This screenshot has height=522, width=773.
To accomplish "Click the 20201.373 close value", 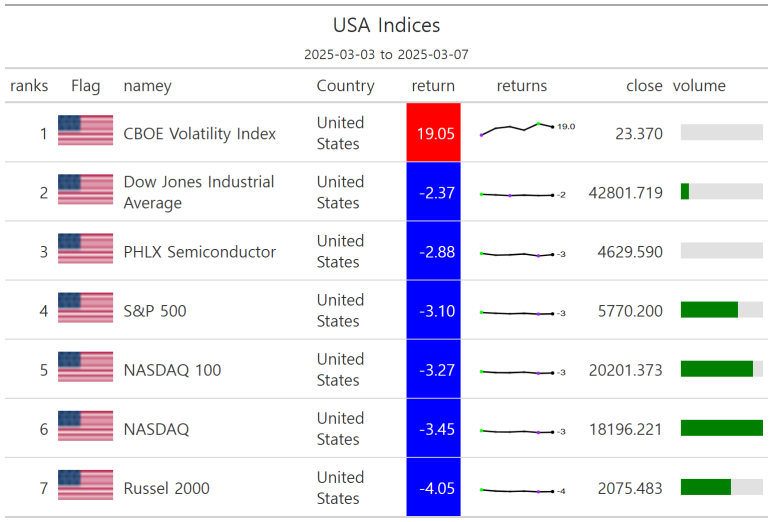I will [x=626, y=370].
